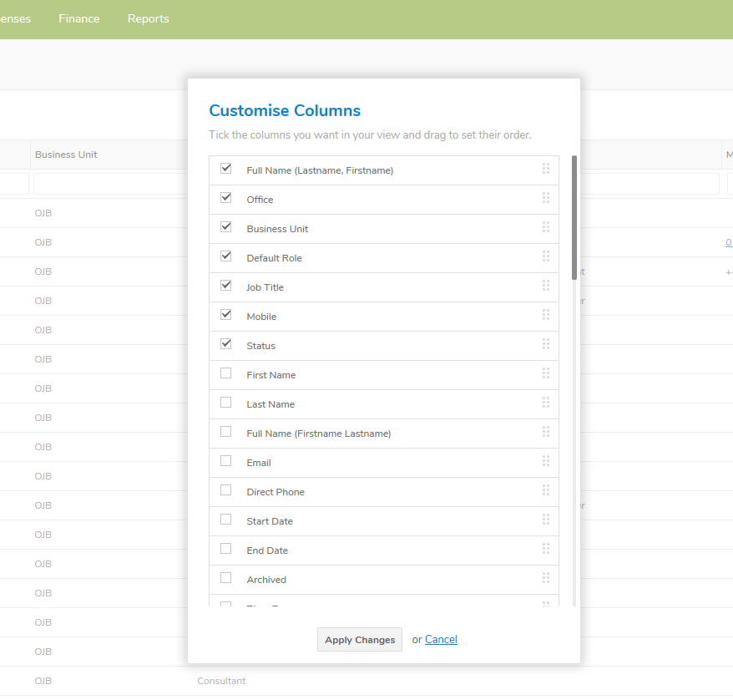733x700 pixels.
Task: Click the Start Date reorder handle
Action: pyautogui.click(x=545, y=520)
